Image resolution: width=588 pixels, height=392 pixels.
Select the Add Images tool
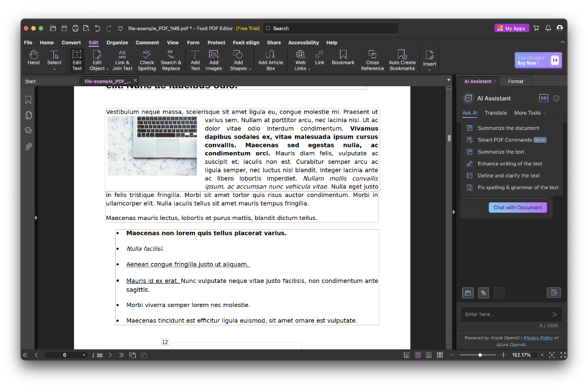[213, 60]
